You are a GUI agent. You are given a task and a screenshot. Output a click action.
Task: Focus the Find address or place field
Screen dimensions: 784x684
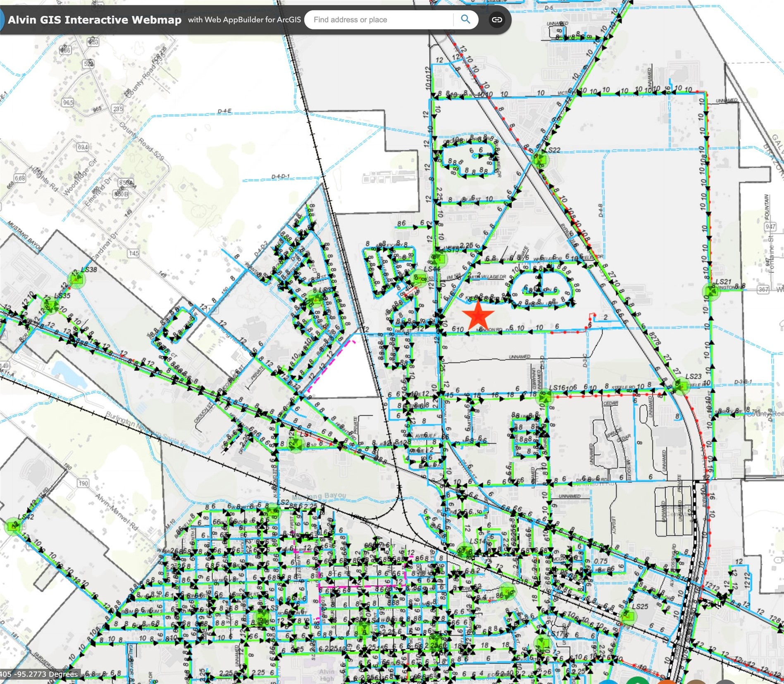coord(380,19)
